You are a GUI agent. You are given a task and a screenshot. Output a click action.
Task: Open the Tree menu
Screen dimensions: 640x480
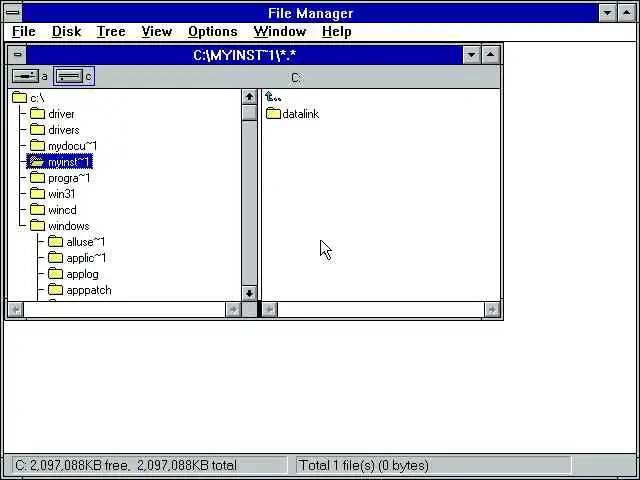(x=111, y=31)
